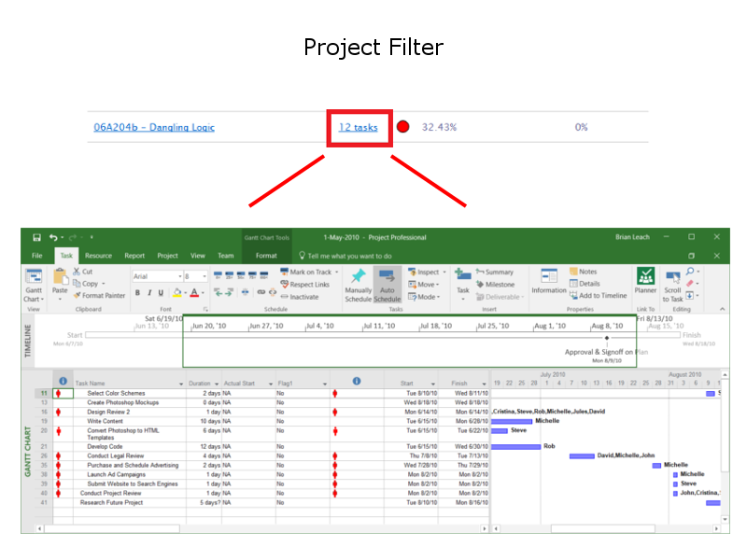Expand the Task Name column filter

[x=179, y=384]
